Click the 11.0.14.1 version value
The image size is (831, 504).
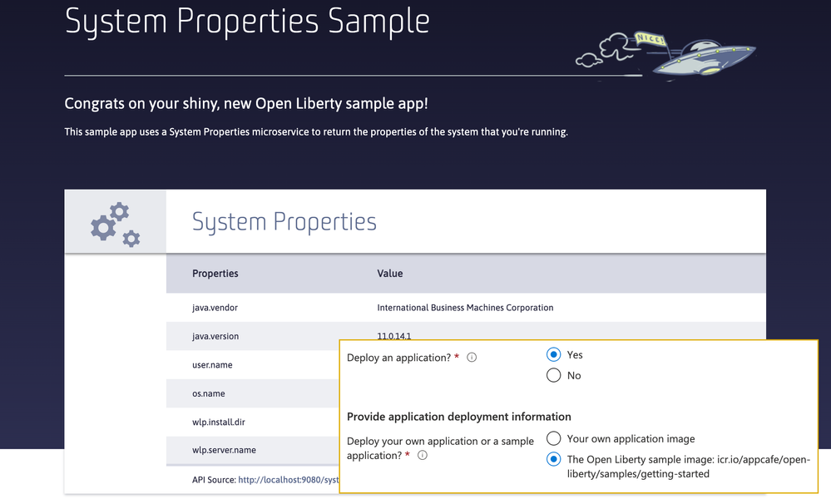pyautogui.click(x=393, y=335)
